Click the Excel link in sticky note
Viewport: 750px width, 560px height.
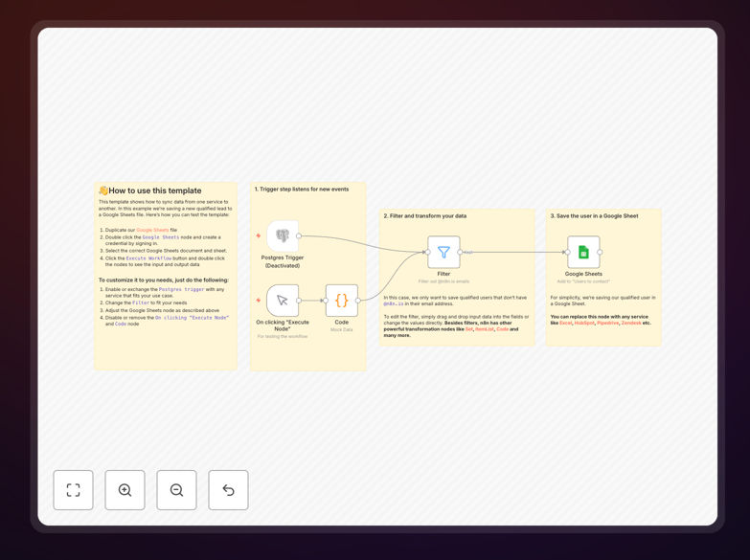(565, 323)
